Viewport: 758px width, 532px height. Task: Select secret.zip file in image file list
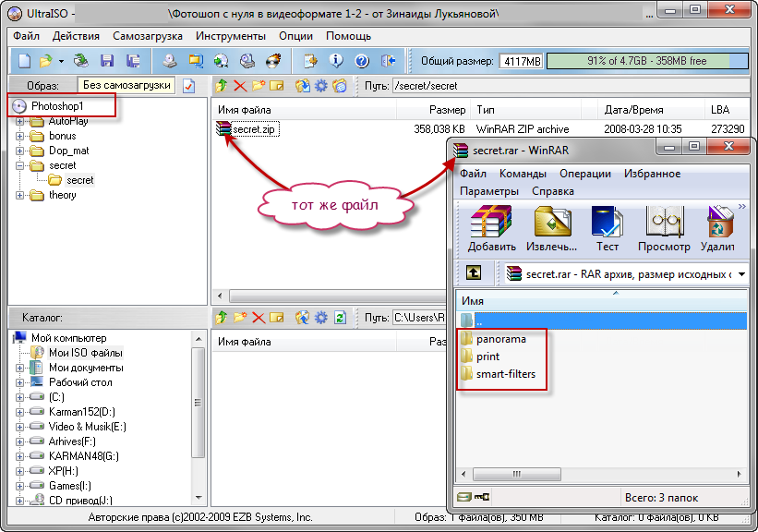coord(253,129)
